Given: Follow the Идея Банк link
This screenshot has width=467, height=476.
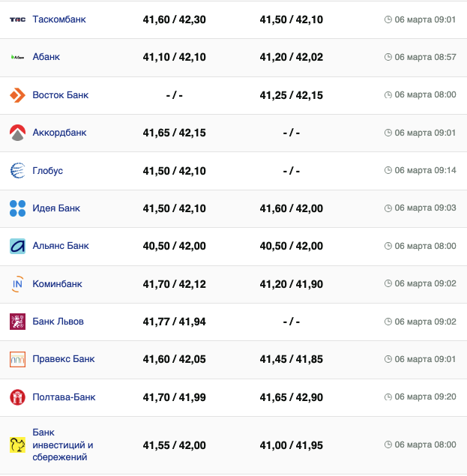Looking at the screenshot, I should [x=56, y=208].
